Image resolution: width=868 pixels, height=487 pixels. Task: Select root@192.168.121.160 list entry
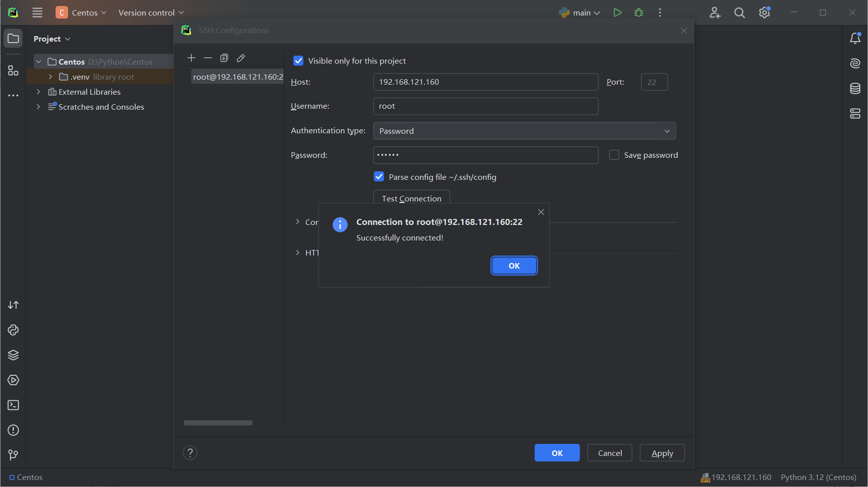[237, 77]
